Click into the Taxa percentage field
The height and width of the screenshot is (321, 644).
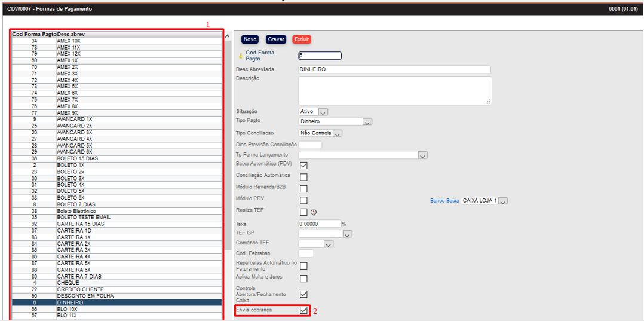(x=319, y=224)
